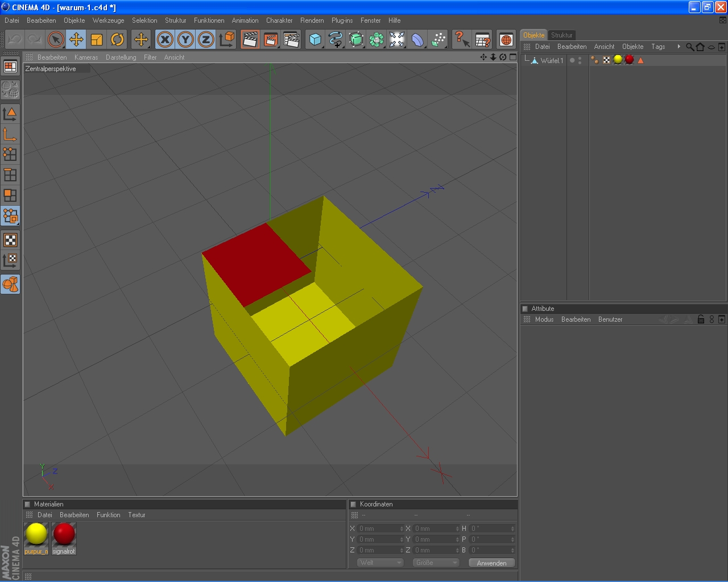728x582 pixels.
Task: Open the help table icon
Action: (482, 39)
